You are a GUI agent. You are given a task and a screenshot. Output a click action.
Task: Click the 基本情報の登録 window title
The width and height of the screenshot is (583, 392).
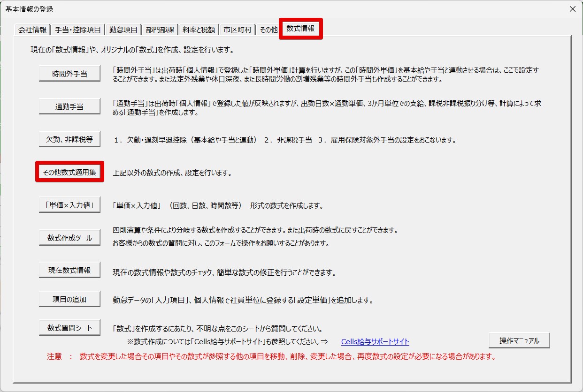(x=29, y=9)
